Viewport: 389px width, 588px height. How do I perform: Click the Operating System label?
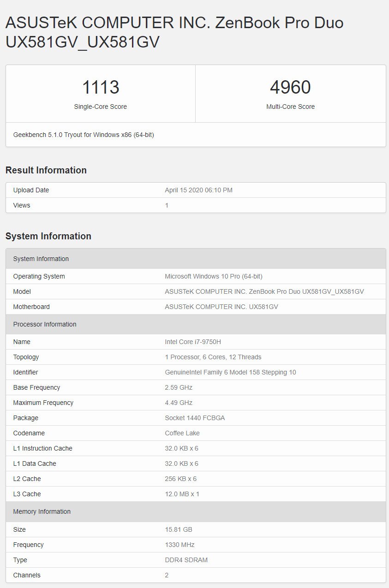pyautogui.click(x=39, y=276)
